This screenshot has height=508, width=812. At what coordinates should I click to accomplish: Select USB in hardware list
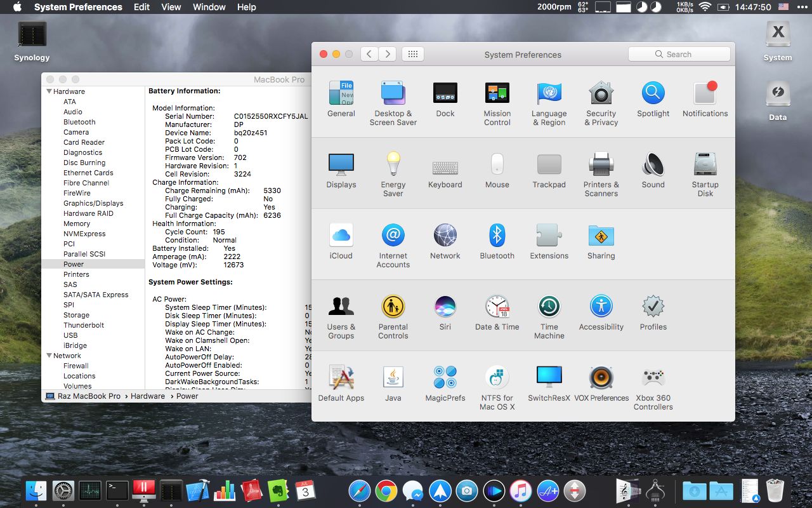point(70,335)
